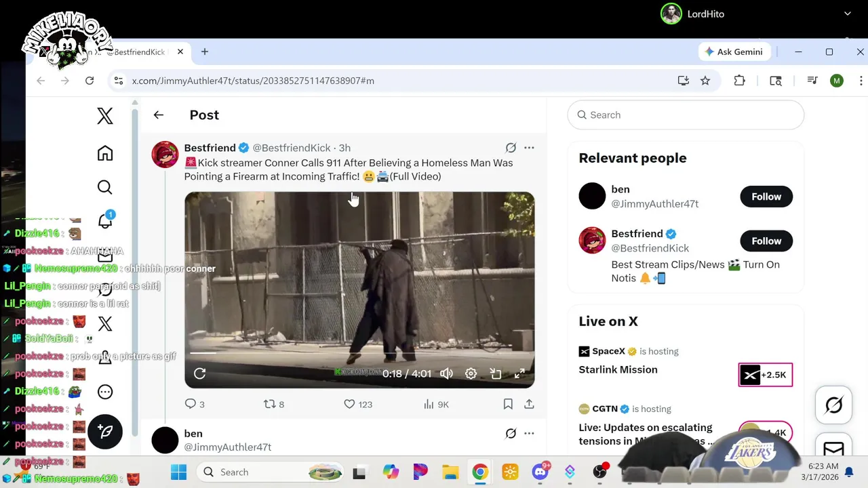This screenshot has width=868, height=488.
Task: Follow ben @JimmyAuthler47t
Action: coord(766,197)
